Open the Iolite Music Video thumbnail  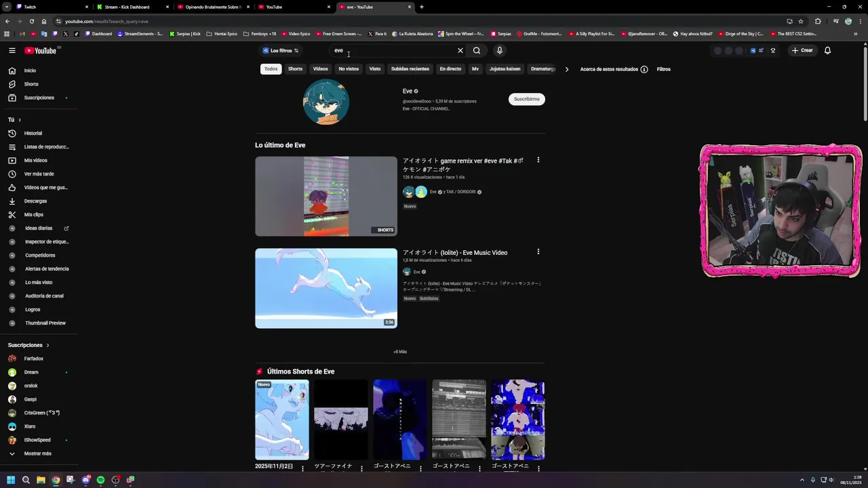(x=326, y=288)
